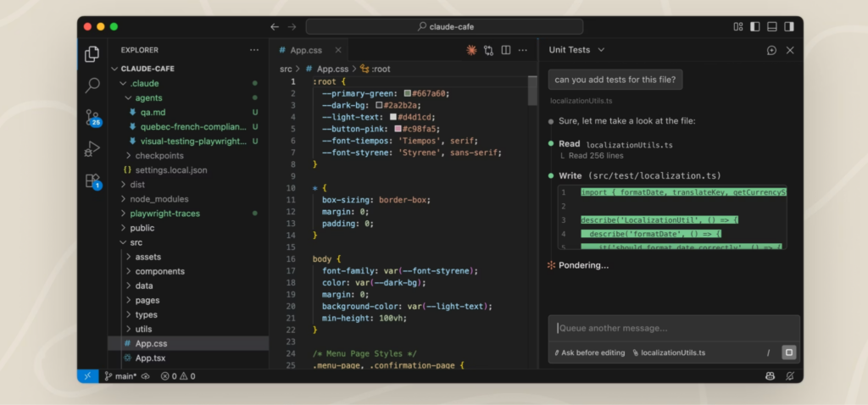Expand the components folder
Image resolution: width=868 pixels, height=405 pixels.
159,271
